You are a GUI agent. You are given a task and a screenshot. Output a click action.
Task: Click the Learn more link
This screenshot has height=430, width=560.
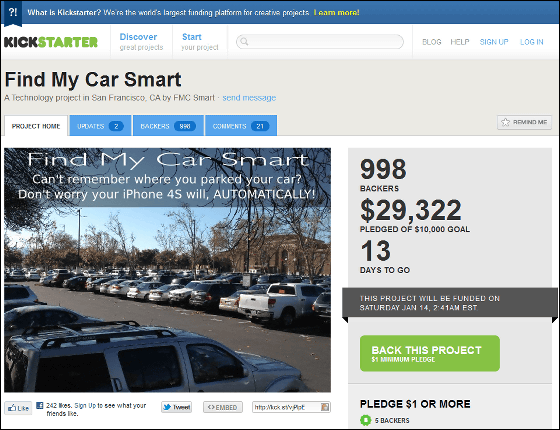pyautogui.click(x=336, y=12)
